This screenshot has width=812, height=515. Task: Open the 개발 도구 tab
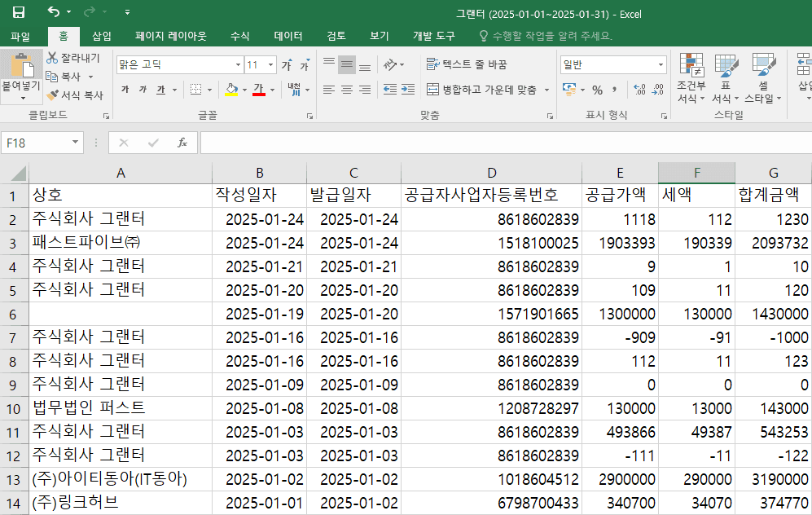[x=433, y=36]
